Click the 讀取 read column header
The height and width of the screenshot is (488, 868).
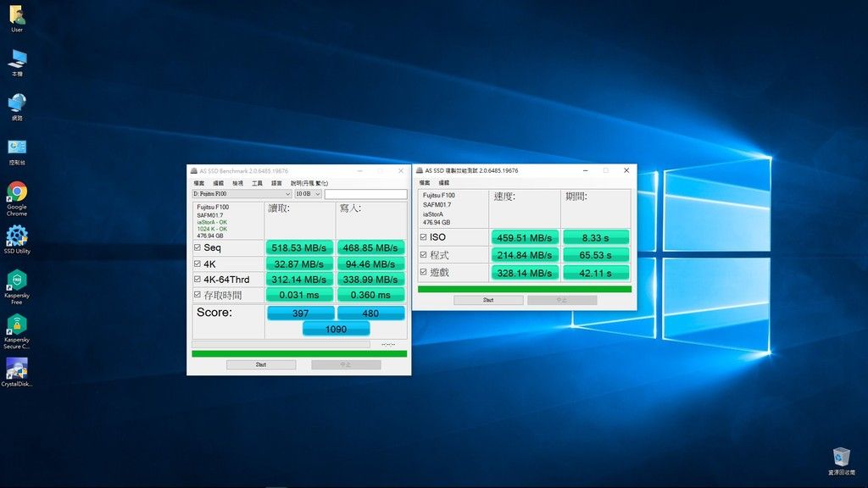click(279, 208)
